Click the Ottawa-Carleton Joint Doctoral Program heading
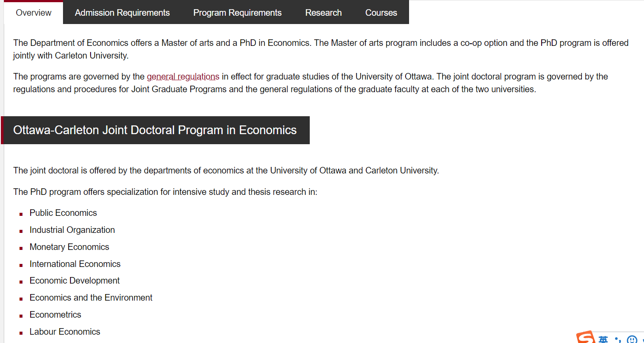The height and width of the screenshot is (343, 644). tap(155, 130)
